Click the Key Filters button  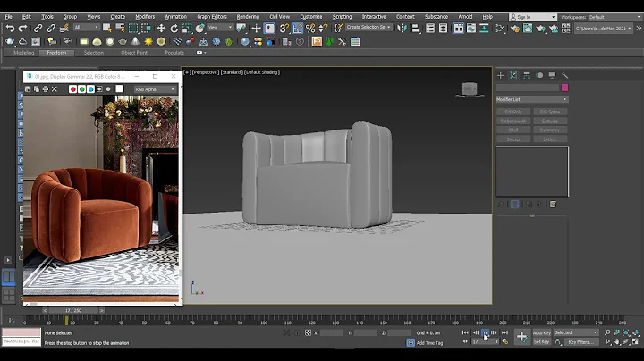coord(580,342)
